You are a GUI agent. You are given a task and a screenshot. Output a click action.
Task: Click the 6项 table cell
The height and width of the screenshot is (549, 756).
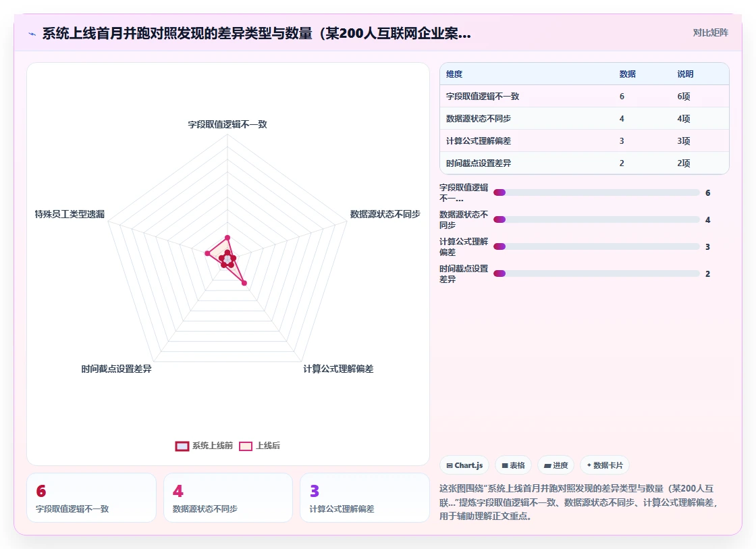pos(684,97)
